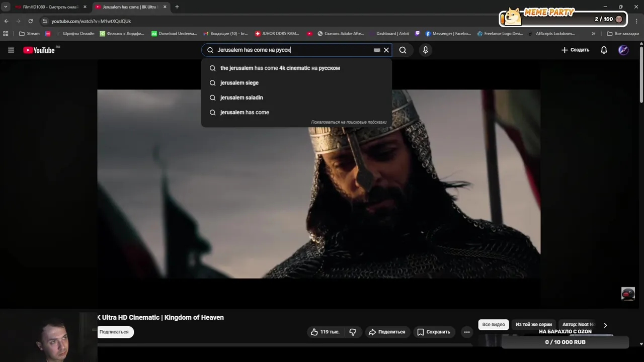Screen dimensions: 644x362
Task: Run the search with the magnifier button
Action: tap(403, 50)
